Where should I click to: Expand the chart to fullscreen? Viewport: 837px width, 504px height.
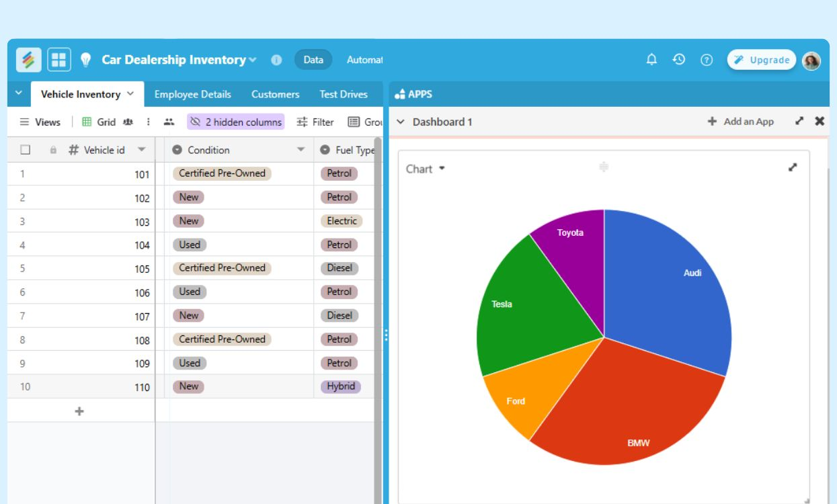coord(793,167)
